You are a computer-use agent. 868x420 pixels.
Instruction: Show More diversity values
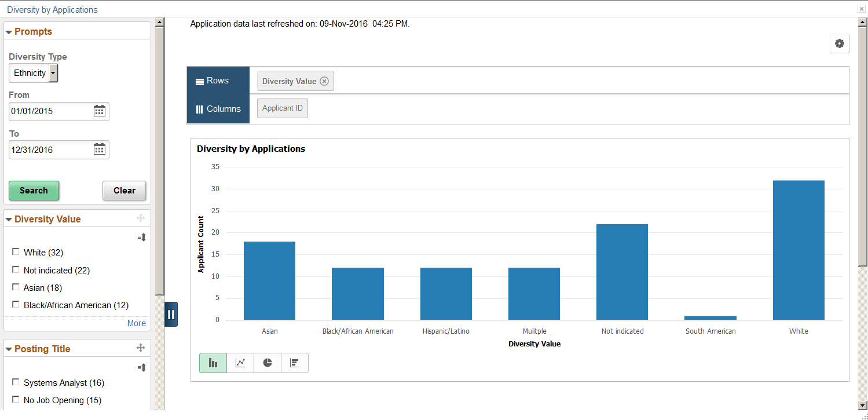(137, 323)
